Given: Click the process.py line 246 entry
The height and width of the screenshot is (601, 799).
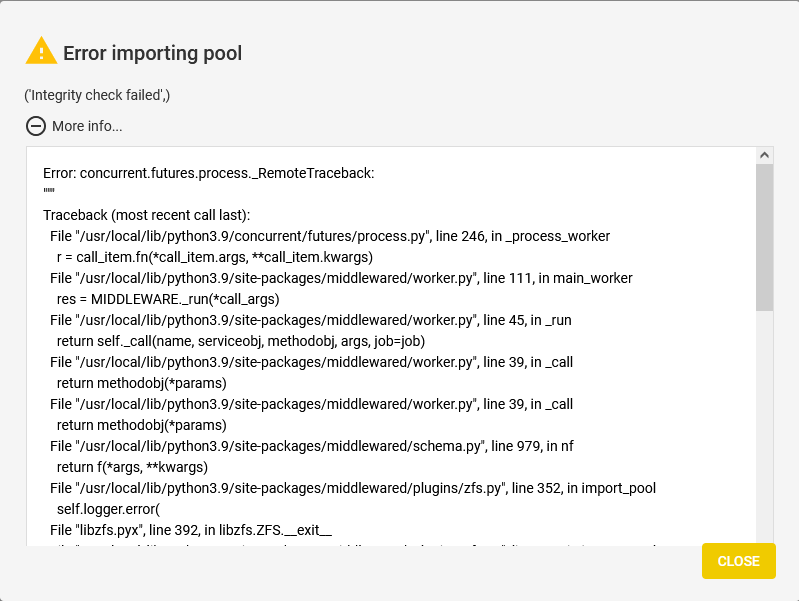Looking at the screenshot, I should pyautogui.click(x=330, y=236).
